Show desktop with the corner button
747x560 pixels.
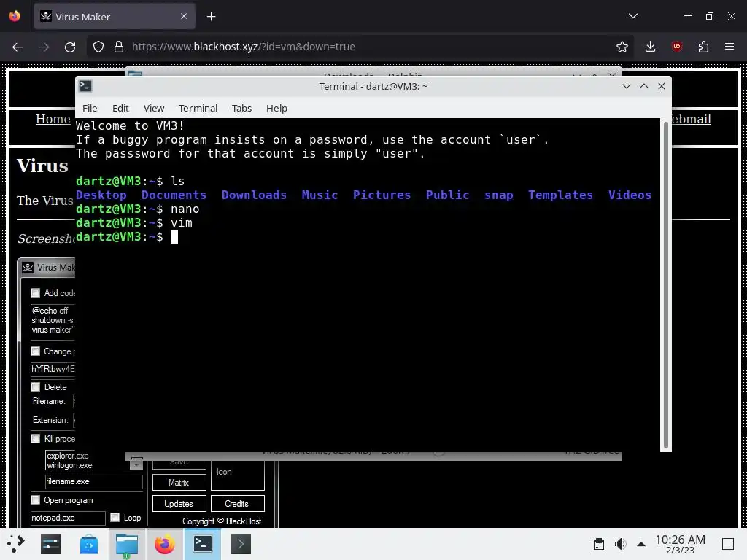click(728, 544)
